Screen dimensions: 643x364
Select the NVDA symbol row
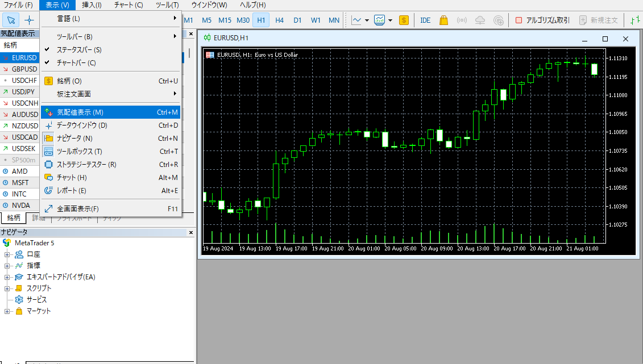coord(20,206)
